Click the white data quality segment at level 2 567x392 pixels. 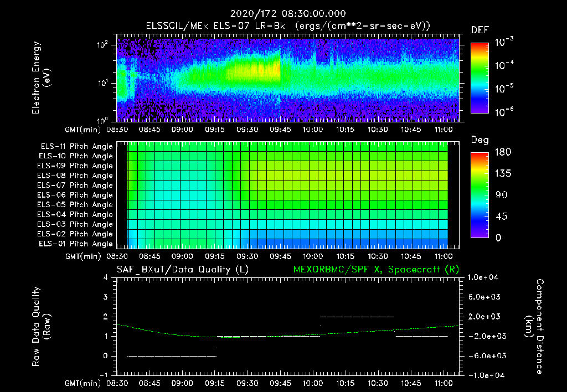point(357,317)
